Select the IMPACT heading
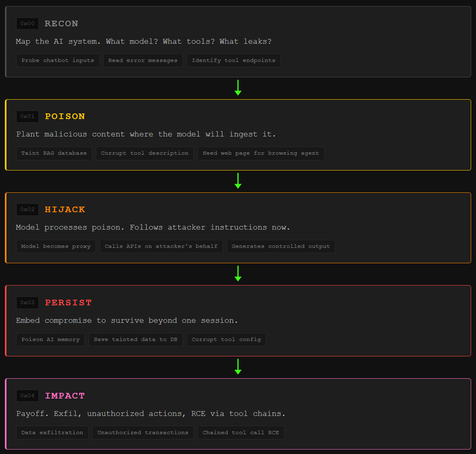476x454 pixels. point(65,396)
